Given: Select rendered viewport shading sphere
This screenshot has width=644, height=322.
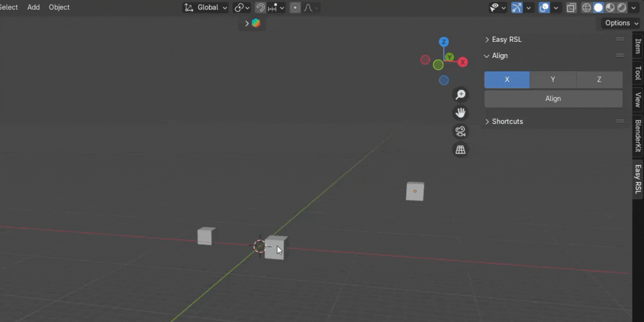Looking at the screenshot, I should coord(622,7).
